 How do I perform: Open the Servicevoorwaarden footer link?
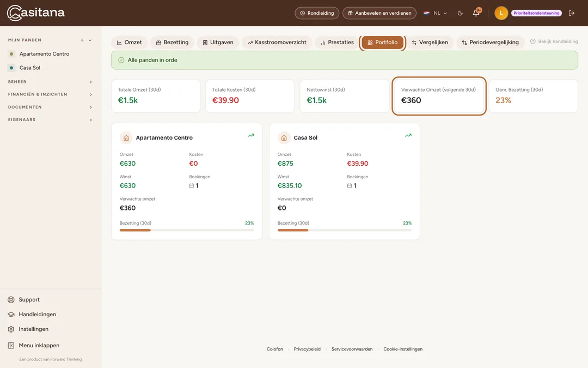(x=352, y=349)
